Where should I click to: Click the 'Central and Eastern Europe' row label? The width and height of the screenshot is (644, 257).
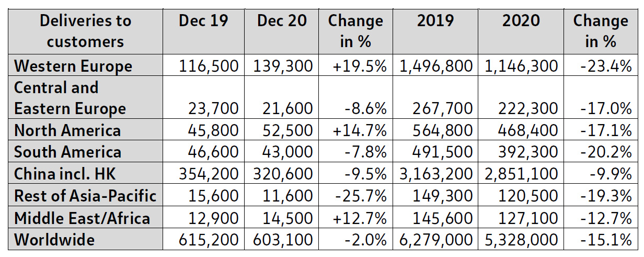click(70, 98)
